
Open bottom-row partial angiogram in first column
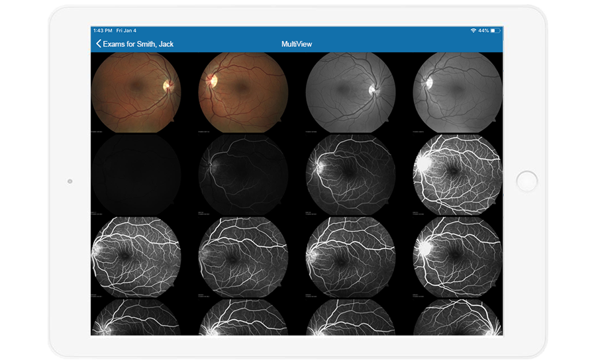136,317
